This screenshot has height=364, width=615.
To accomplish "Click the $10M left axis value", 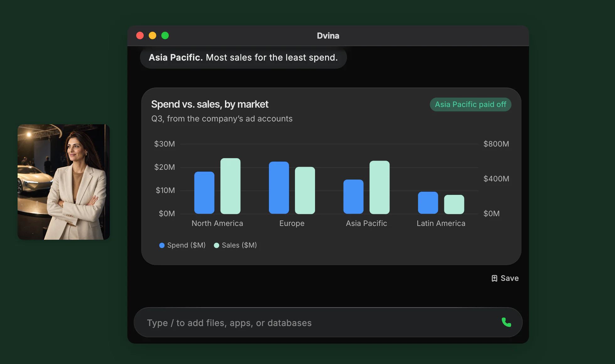I will pyautogui.click(x=165, y=190).
